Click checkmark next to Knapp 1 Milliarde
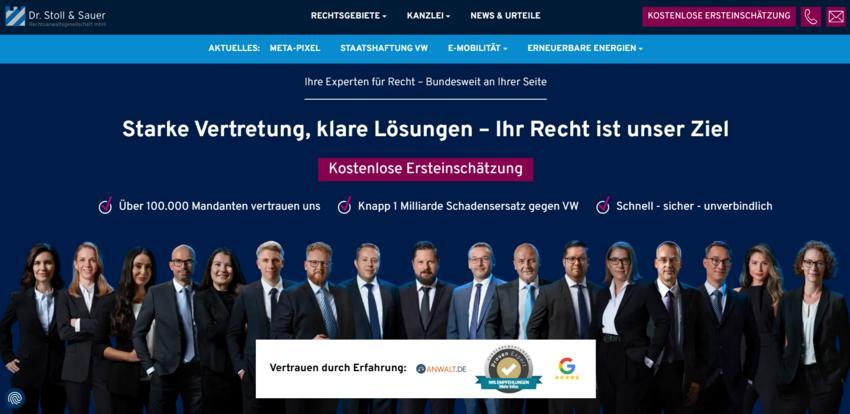This screenshot has height=414, width=850. pos(344,205)
